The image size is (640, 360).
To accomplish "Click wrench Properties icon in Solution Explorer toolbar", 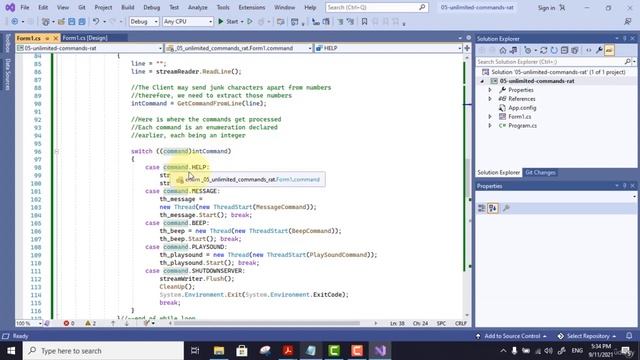I will tap(599, 51).
